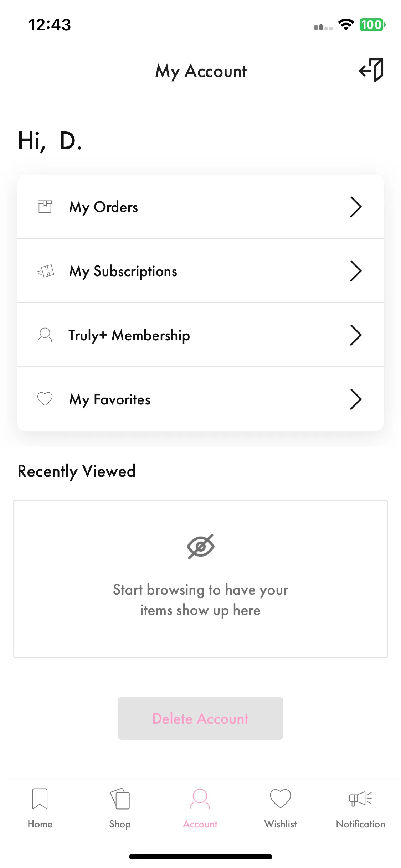Open the Shop tab icon
Screen dimensions: 401x868
120,799
